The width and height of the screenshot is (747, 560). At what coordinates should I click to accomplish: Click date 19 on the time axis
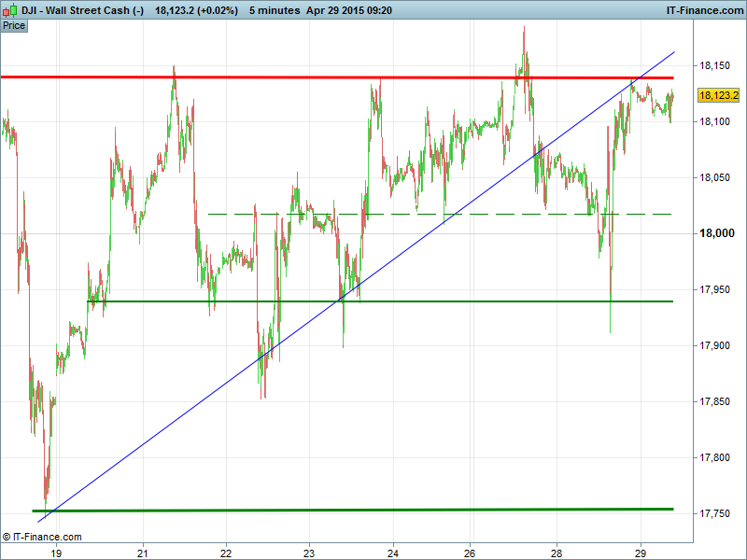click(56, 552)
